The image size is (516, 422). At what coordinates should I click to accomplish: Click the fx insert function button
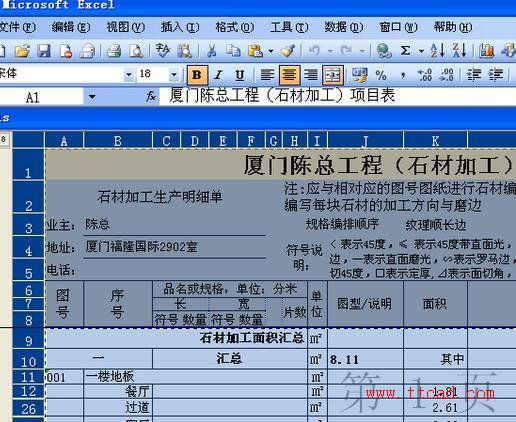[x=151, y=97]
